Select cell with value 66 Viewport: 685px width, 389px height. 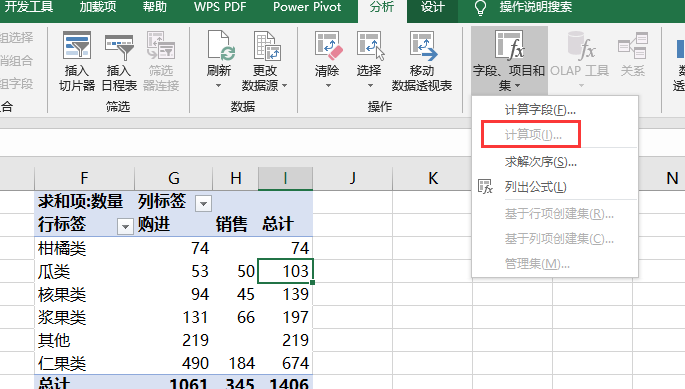tap(236, 317)
